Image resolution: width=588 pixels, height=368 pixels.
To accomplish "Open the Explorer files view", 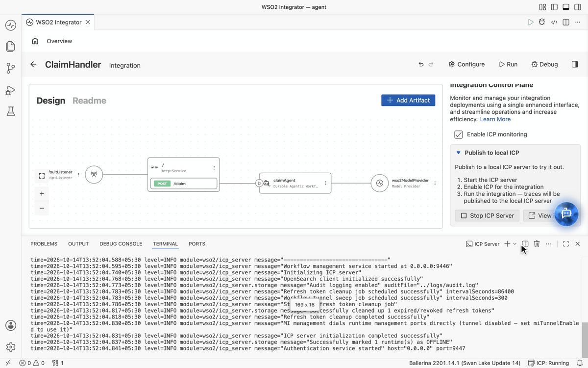I will (11, 47).
